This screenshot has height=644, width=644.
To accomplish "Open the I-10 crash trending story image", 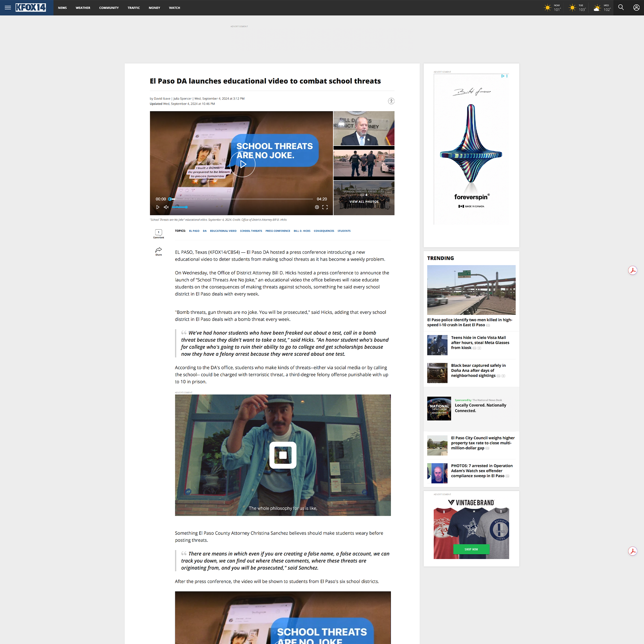I will (x=471, y=290).
